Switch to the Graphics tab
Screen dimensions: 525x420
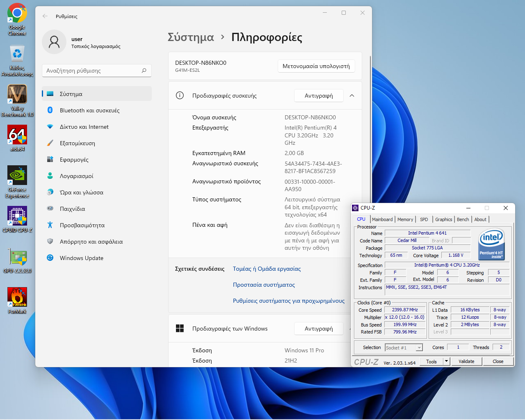click(444, 219)
